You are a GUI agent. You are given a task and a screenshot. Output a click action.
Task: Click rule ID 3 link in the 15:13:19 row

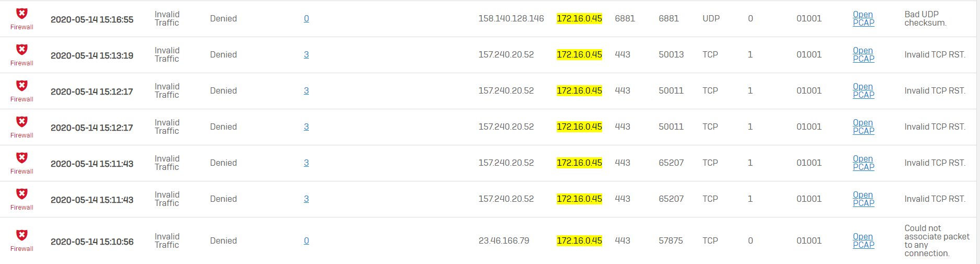(x=306, y=54)
